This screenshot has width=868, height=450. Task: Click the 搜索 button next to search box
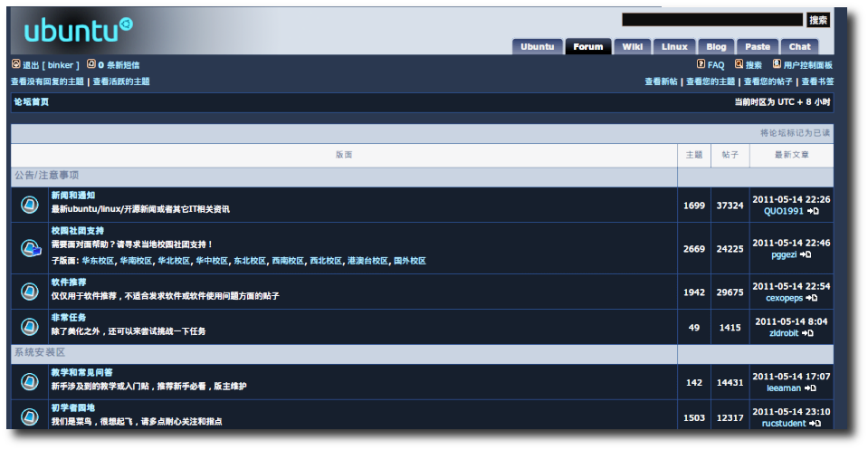coord(818,20)
